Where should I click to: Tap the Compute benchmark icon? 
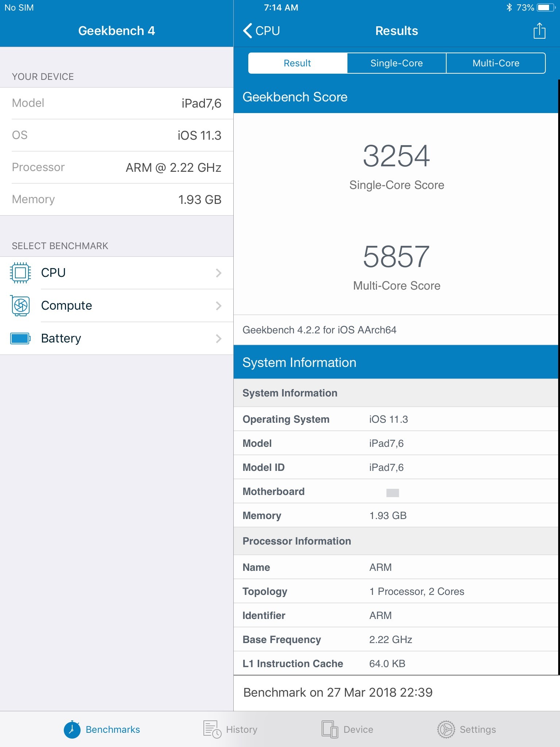20,306
